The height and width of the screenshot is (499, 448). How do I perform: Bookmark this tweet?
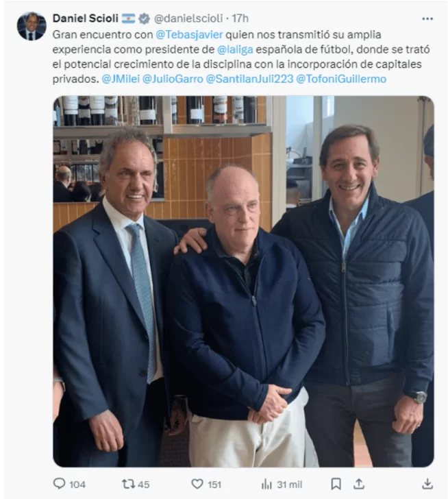[x=336, y=484]
